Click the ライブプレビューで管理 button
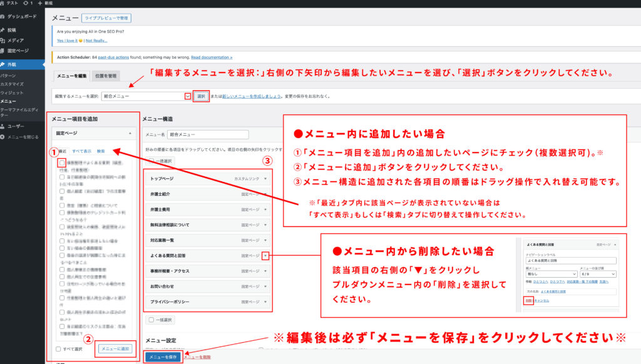 point(106,18)
